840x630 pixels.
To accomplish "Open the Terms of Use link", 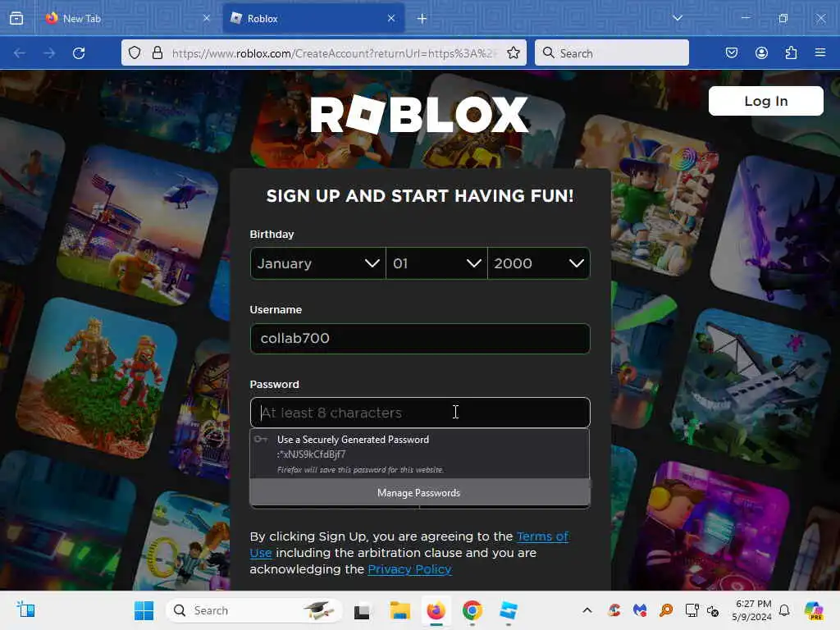I will tap(543, 536).
